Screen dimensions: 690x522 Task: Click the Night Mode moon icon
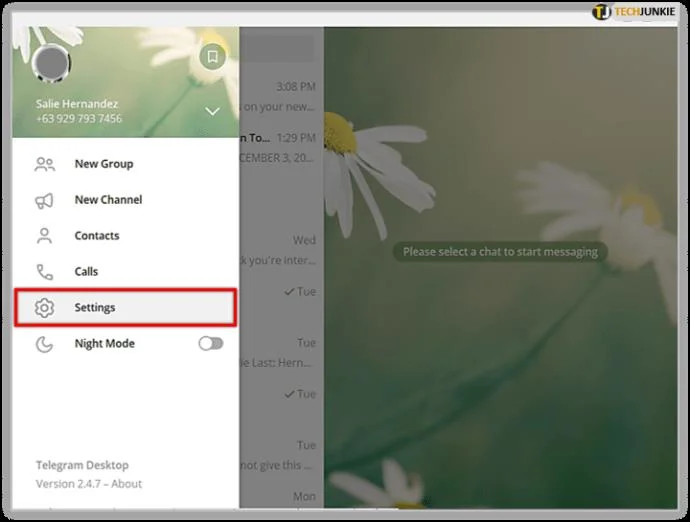click(x=44, y=344)
